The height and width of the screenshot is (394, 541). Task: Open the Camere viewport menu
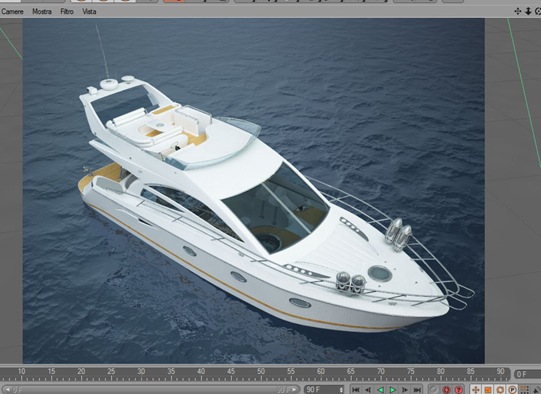pos(12,11)
